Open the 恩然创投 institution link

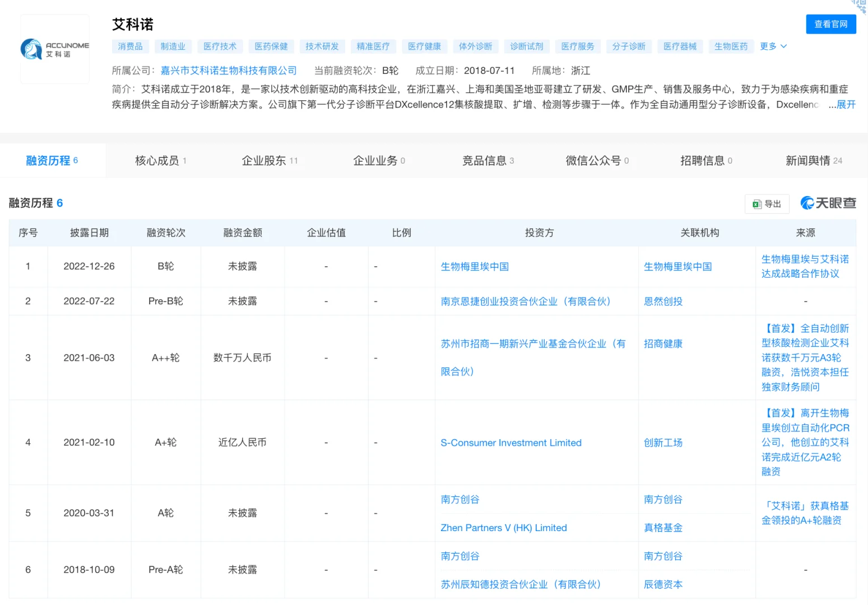click(x=663, y=301)
